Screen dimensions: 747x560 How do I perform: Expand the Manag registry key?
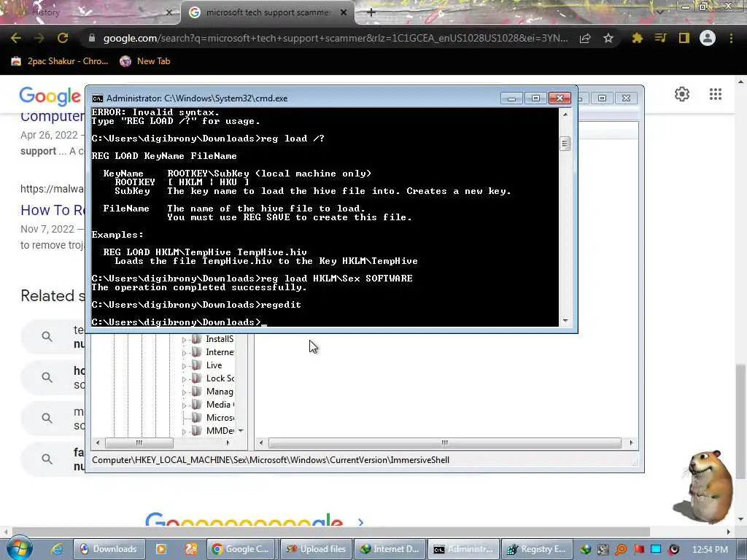point(184,392)
